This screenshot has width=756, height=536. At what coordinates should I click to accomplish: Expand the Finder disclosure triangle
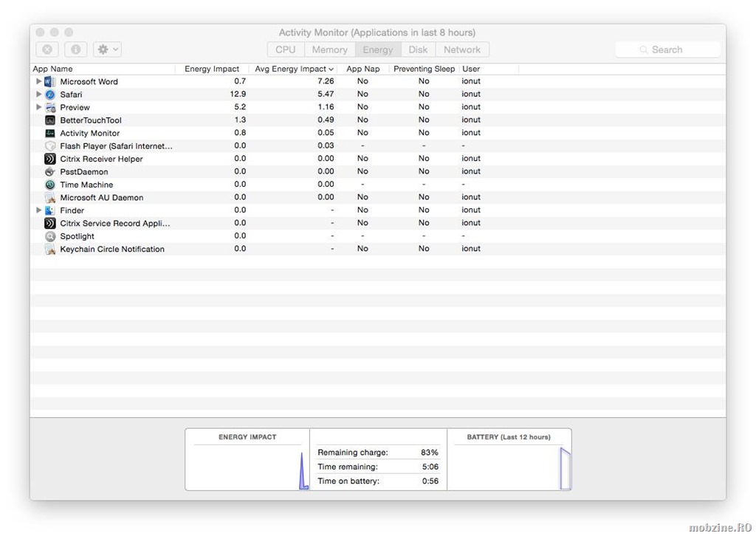[x=38, y=210]
